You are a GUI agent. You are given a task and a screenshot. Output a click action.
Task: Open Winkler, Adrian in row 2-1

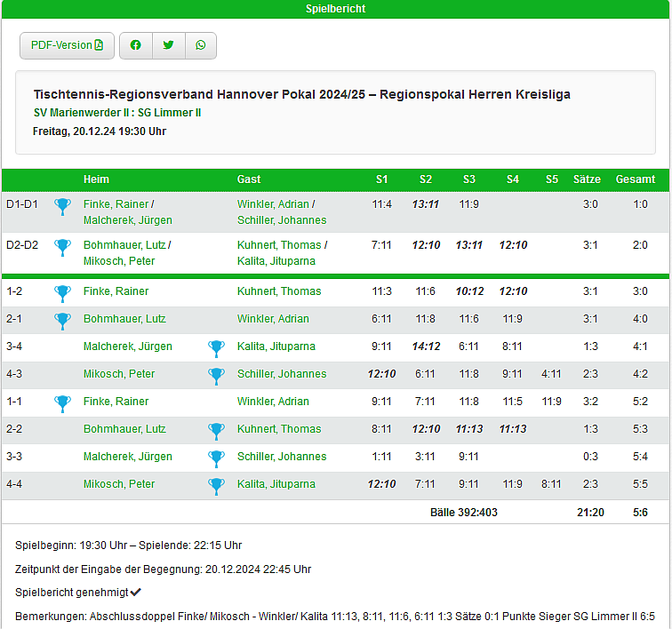[273, 319]
